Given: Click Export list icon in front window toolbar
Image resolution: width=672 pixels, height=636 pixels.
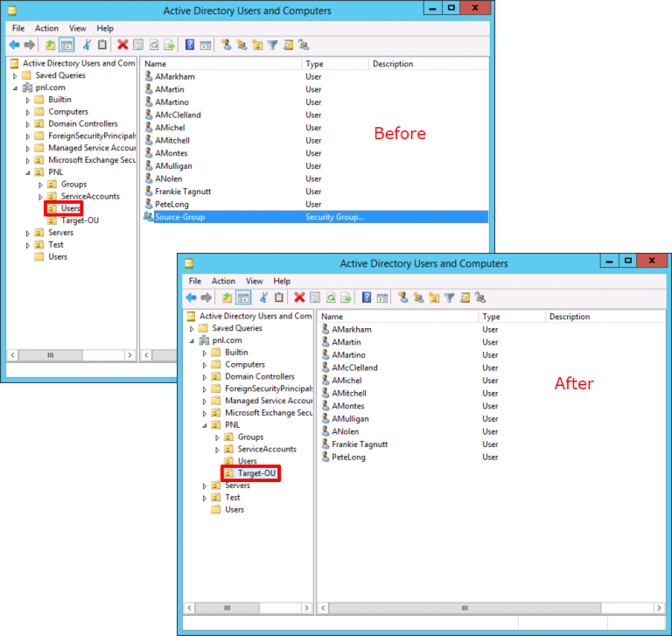Looking at the screenshot, I should (x=346, y=297).
